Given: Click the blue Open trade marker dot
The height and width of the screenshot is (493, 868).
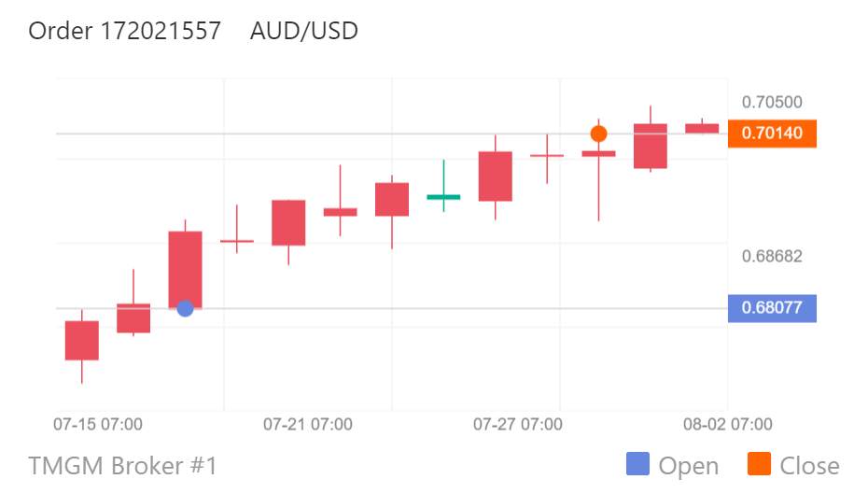Looking at the screenshot, I should (x=185, y=308).
